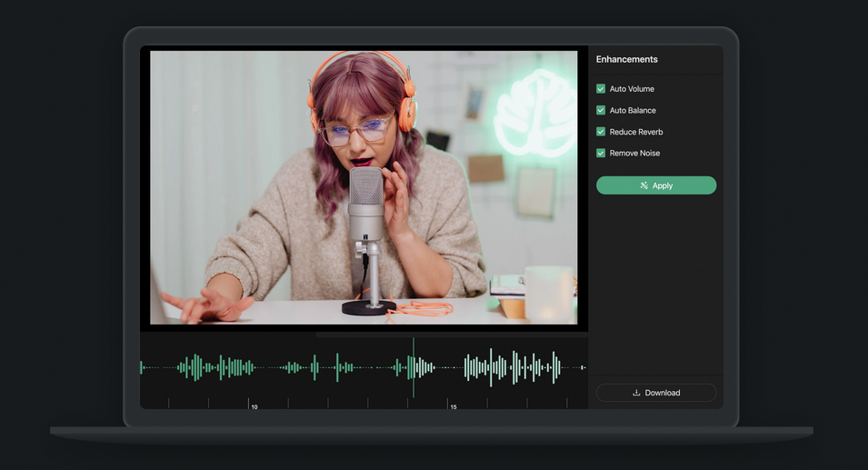The height and width of the screenshot is (470, 868).
Task: Click the Remove Noise text label
Action: pyautogui.click(x=634, y=153)
